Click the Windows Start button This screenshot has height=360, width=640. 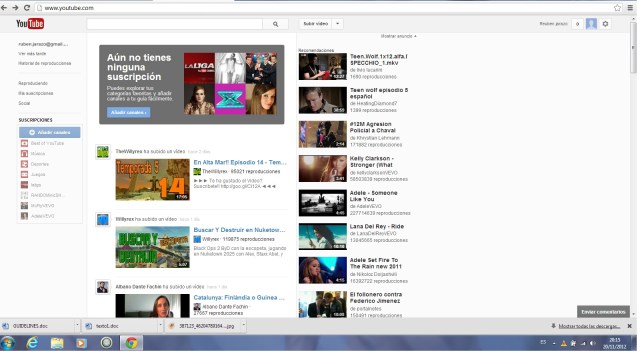(7, 343)
